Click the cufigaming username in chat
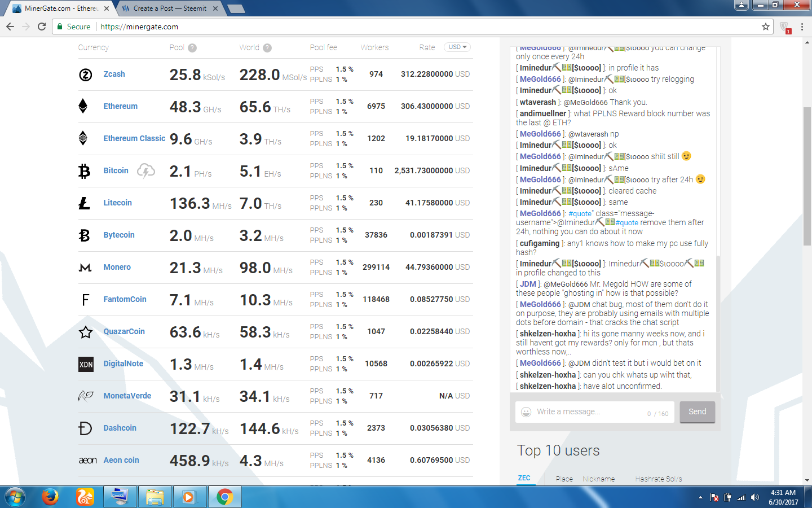 (x=540, y=244)
